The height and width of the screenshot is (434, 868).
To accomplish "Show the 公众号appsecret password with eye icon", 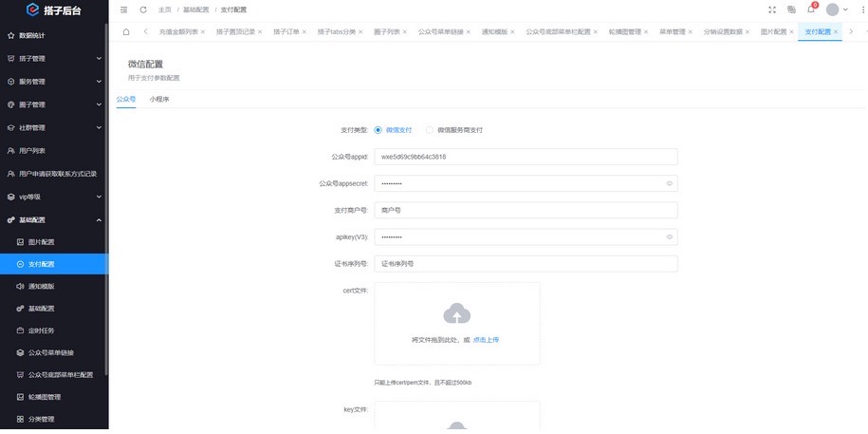I will coord(669,183).
